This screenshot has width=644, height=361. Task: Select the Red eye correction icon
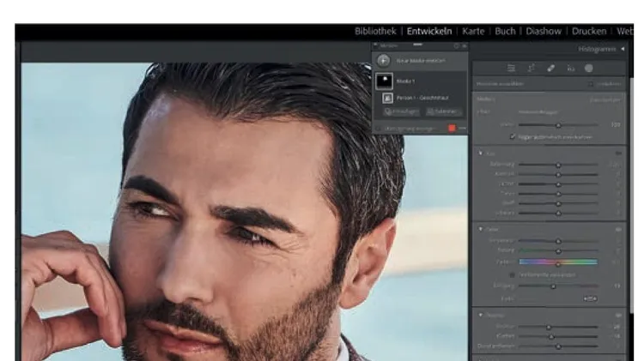(x=570, y=68)
